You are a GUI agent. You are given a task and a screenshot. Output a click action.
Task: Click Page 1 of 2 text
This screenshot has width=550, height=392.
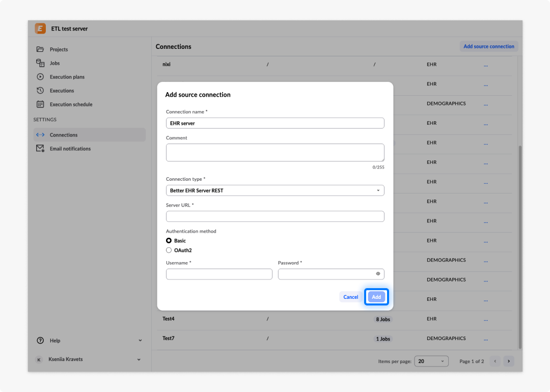(472, 361)
